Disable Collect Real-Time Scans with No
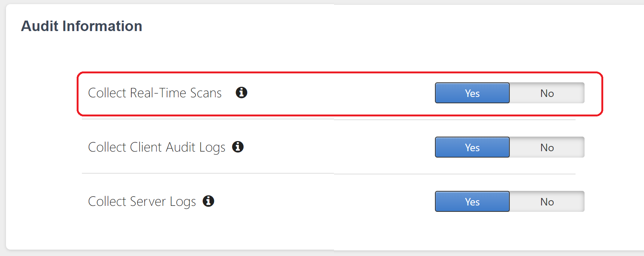The image size is (644, 256). 547,93
